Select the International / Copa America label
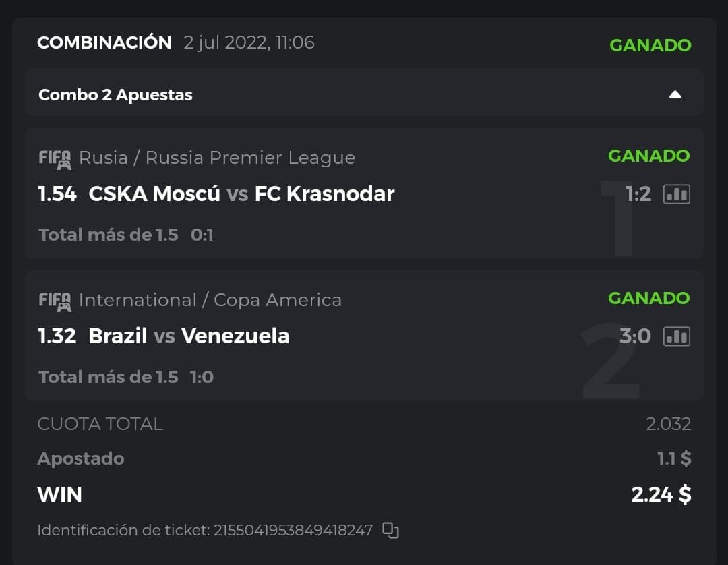The height and width of the screenshot is (565, 728). 210,300
